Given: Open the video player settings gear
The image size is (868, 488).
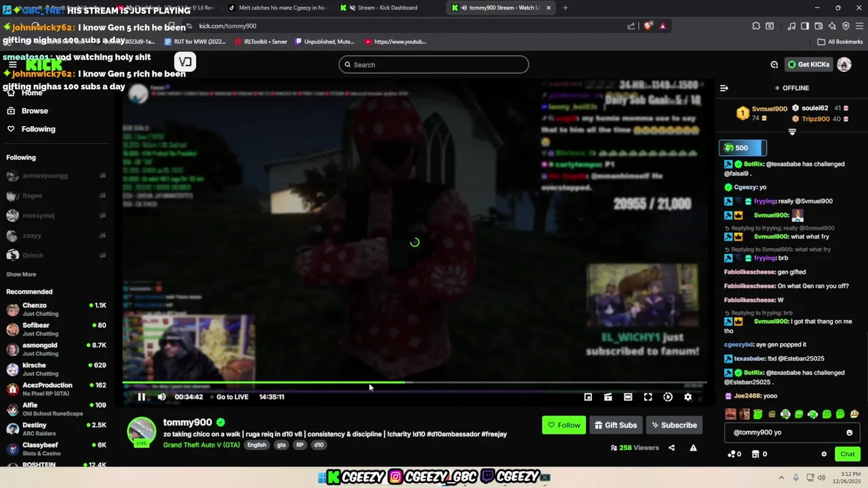Looking at the screenshot, I should pos(688,397).
